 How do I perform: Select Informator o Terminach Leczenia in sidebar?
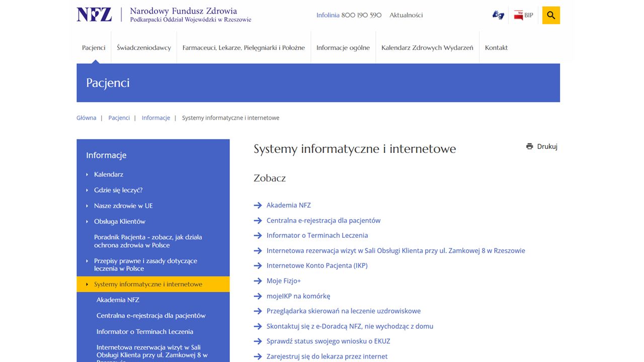pos(145,331)
